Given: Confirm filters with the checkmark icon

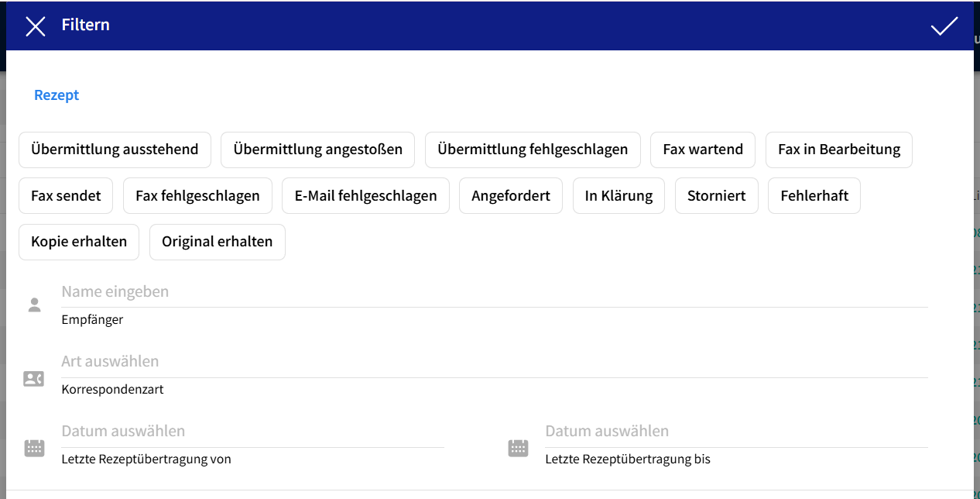Looking at the screenshot, I should coord(944,26).
